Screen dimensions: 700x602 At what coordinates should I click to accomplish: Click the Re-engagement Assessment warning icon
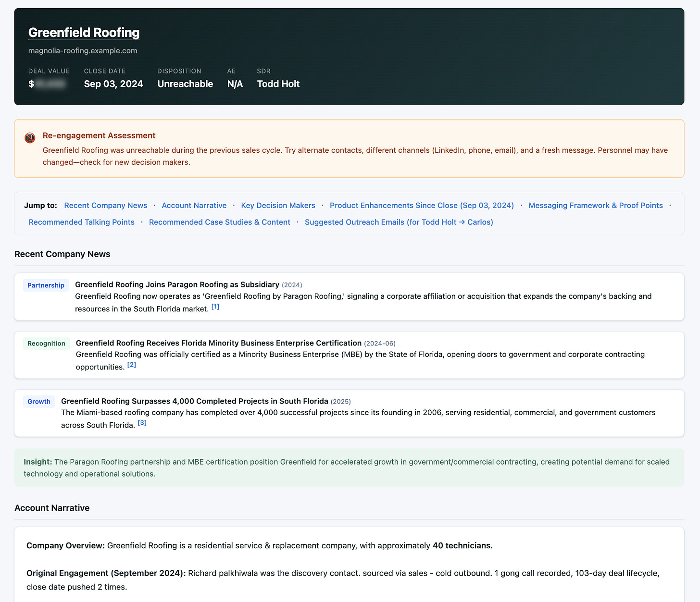(30, 138)
